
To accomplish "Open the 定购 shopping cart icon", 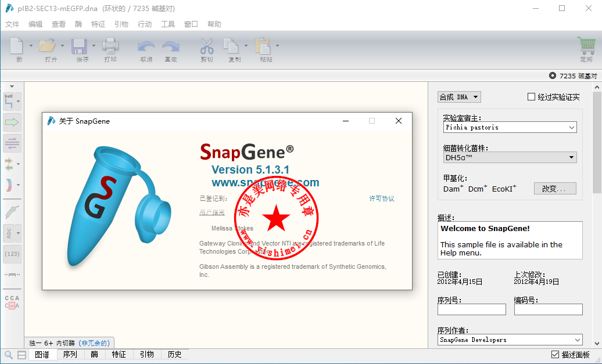I will (x=586, y=46).
